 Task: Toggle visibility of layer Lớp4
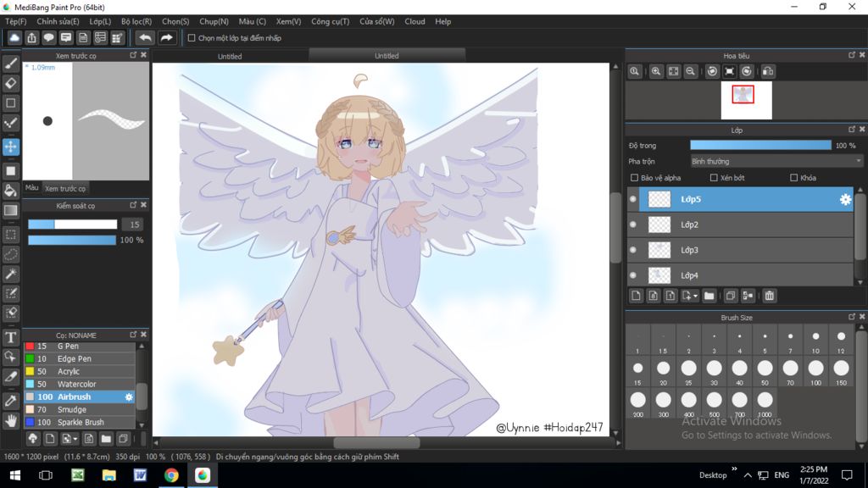tap(632, 275)
